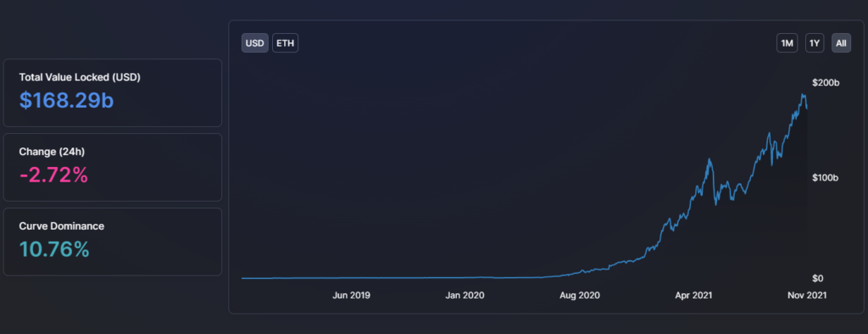
Task: Click the -2.72% change value
Action: [x=53, y=175]
